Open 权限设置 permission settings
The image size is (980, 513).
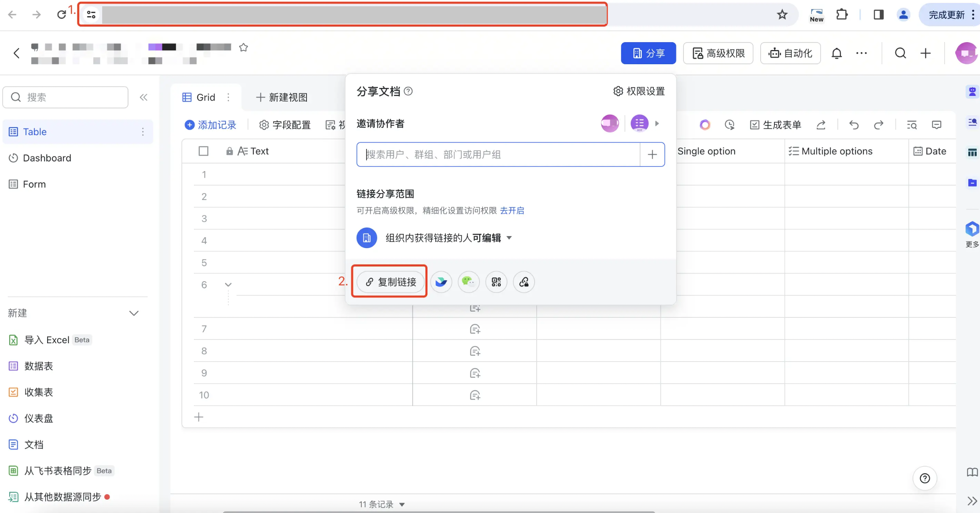pyautogui.click(x=639, y=91)
